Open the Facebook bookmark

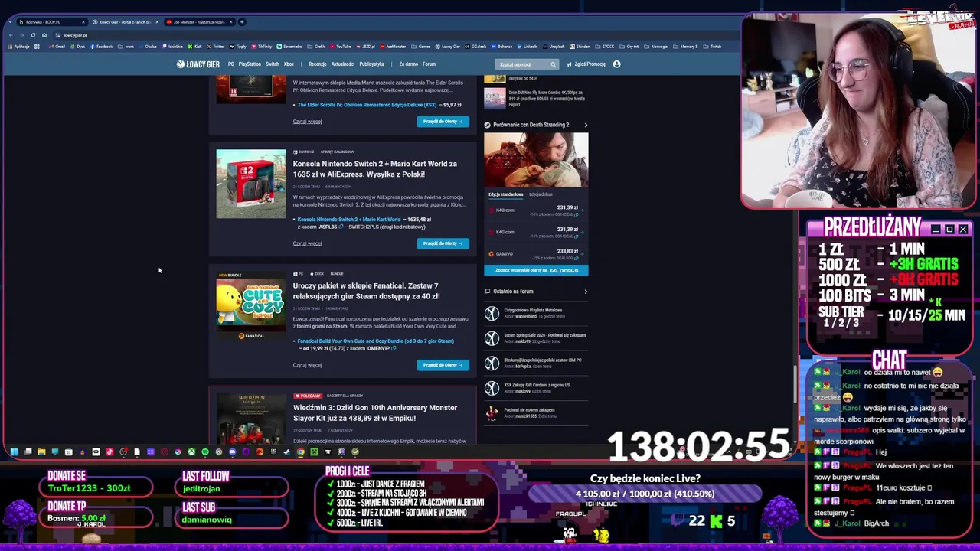(101, 47)
